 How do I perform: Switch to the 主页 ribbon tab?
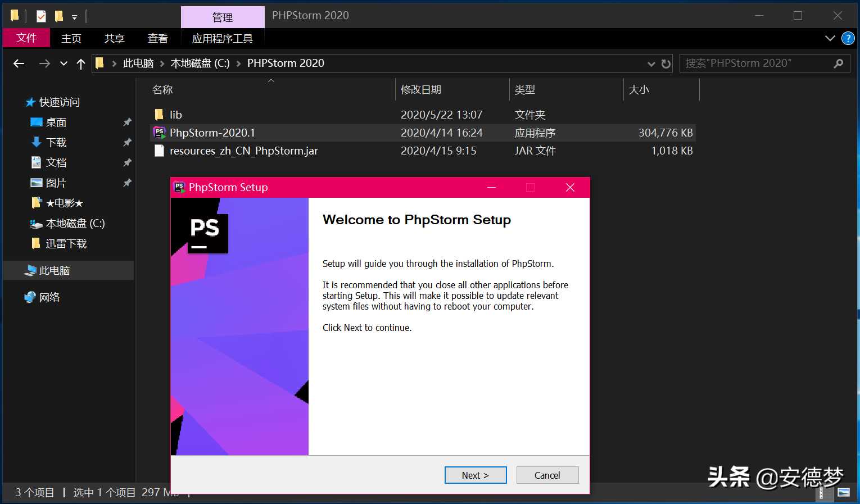click(x=71, y=38)
